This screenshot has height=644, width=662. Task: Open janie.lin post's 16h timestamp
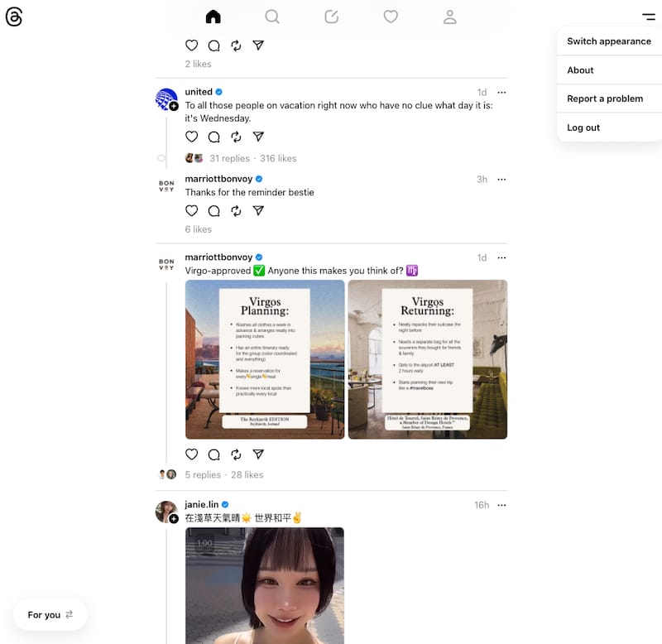click(x=482, y=505)
